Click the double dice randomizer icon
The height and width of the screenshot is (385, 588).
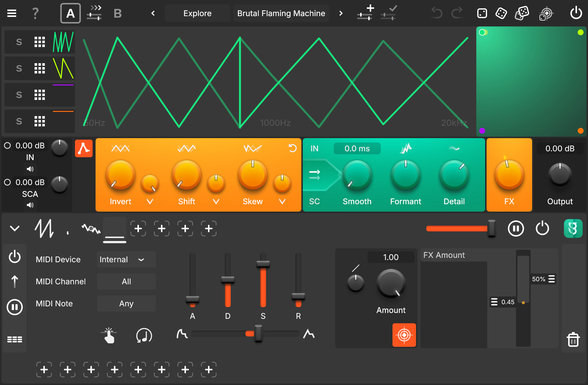click(522, 13)
